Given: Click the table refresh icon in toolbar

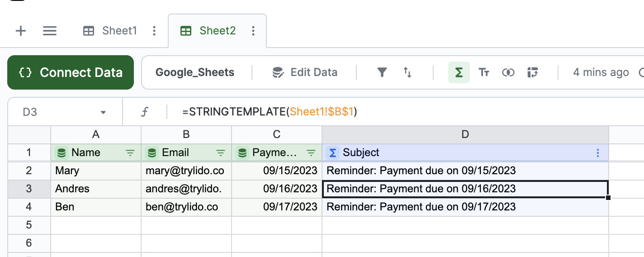Looking at the screenshot, I should tap(532, 72).
